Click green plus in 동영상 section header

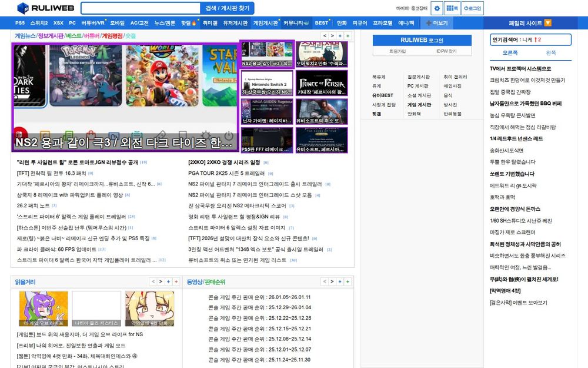(348, 281)
